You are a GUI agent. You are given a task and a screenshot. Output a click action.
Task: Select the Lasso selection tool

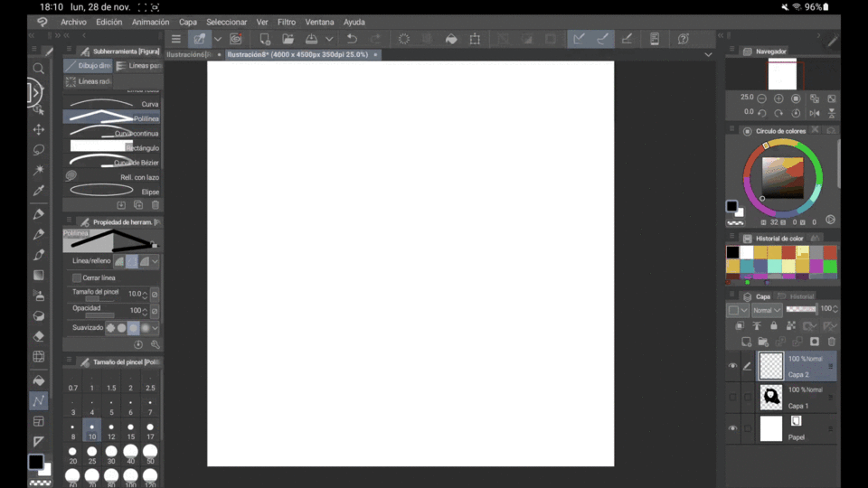(39, 150)
